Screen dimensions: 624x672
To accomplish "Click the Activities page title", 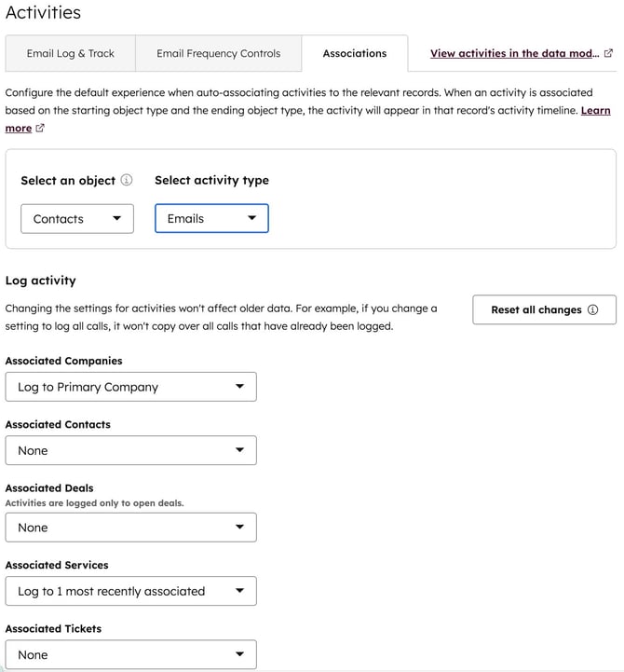I will click(43, 13).
